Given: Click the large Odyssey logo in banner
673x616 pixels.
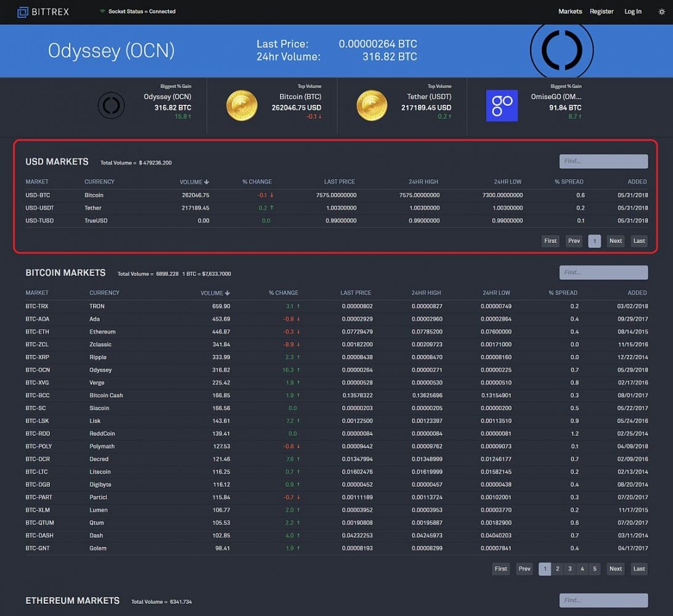Looking at the screenshot, I should pyautogui.click(x=561, y=51).
